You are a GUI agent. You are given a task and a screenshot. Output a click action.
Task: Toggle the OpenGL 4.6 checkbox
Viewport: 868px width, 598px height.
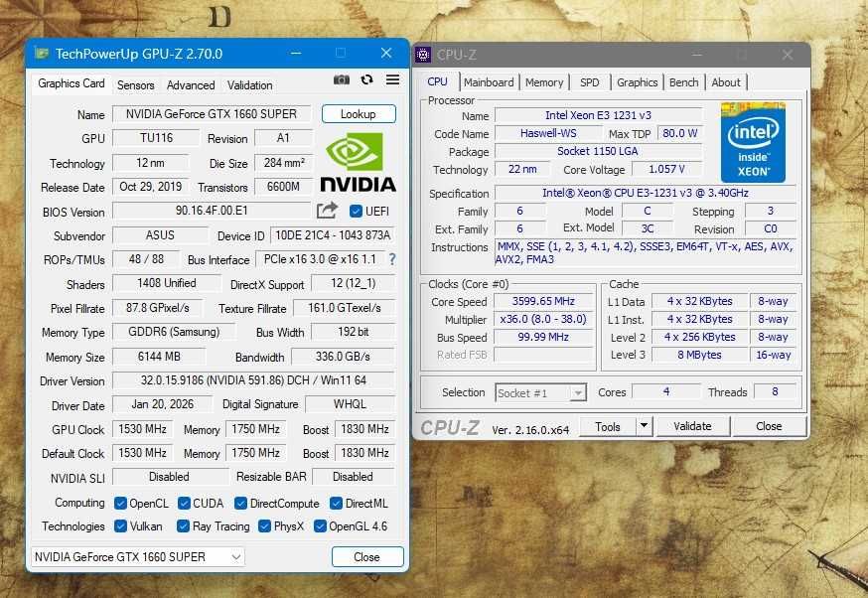pyautogui.click(x=320, y=526)
